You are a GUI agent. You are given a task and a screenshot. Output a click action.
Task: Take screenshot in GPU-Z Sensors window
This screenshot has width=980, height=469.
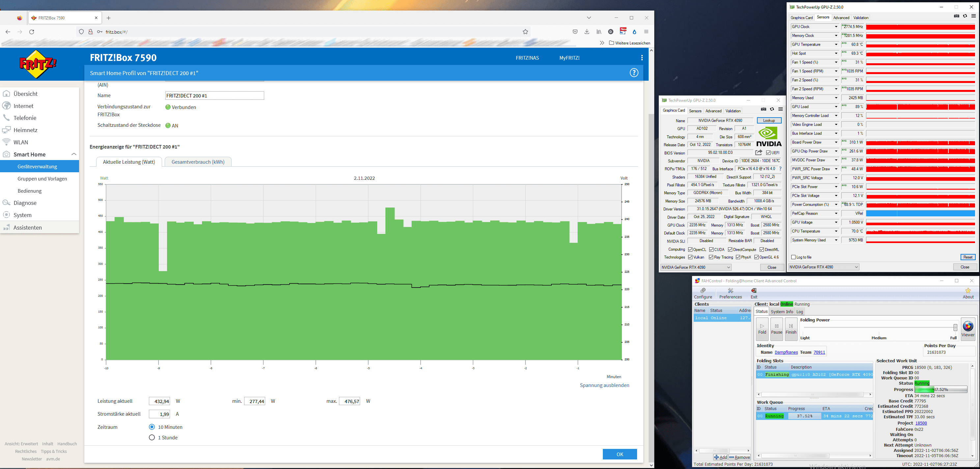click(956, 16)
